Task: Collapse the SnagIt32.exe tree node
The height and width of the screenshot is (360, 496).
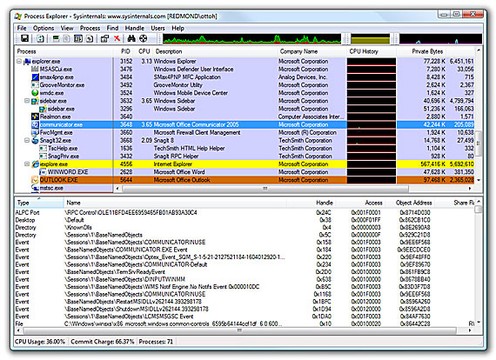Action: [27, 140]
